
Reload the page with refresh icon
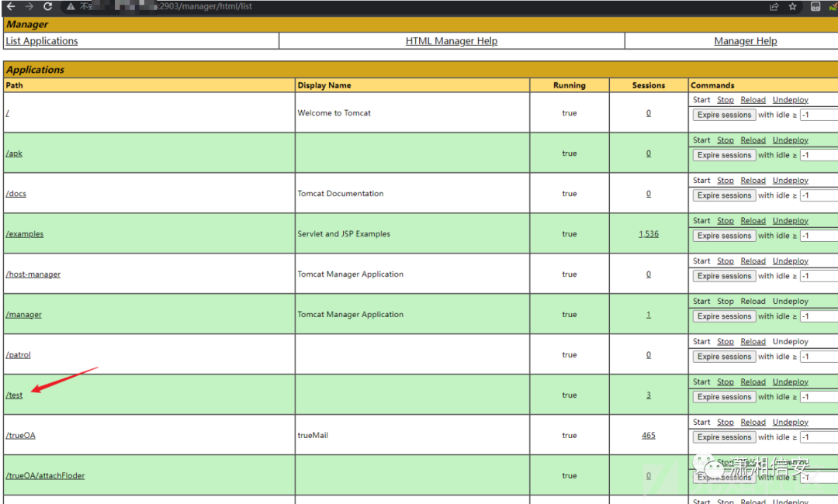pos(47,6)
